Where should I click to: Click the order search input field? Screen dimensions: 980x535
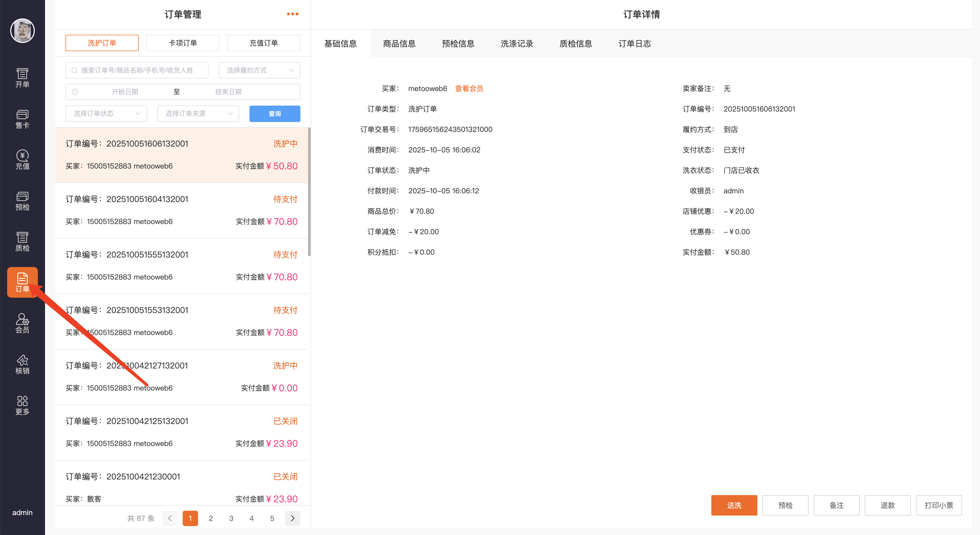point(137,70)
